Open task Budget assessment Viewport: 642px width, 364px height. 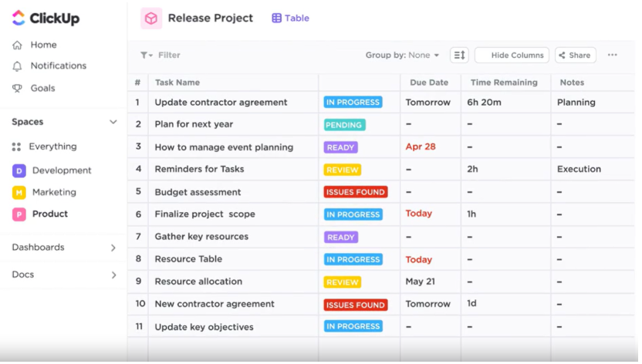tap(198, 192)
